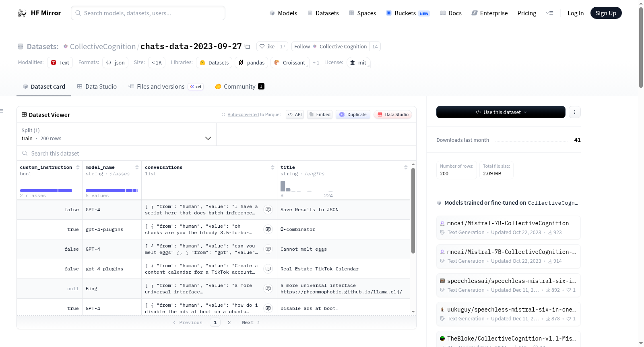Open conversation preview for Save Results to JSON row
The image size is (644, 347).
(x=268, y=210)
